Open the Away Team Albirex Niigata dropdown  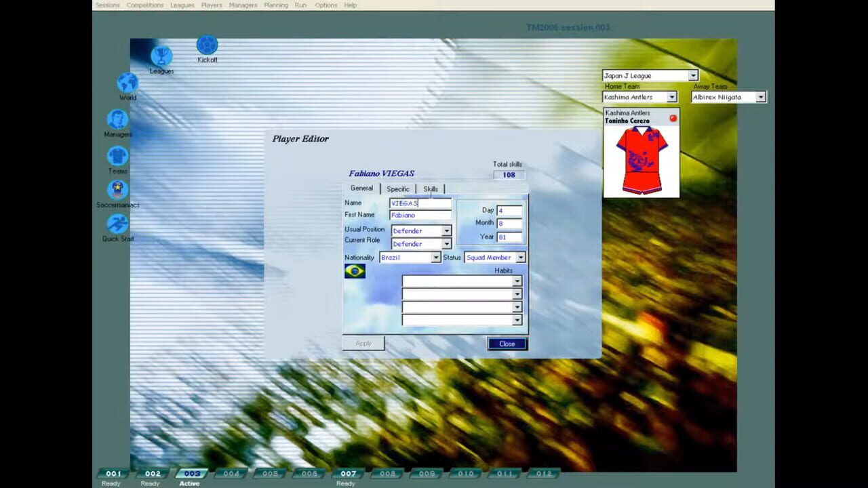(760, 97)
